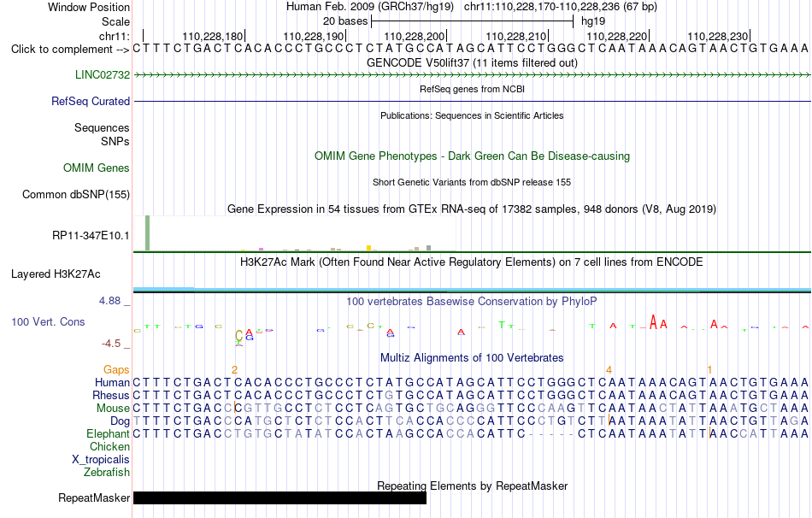Open the Layered H3K27Ac track label
Screen dimensions: 812x518
tap(56, 274)
